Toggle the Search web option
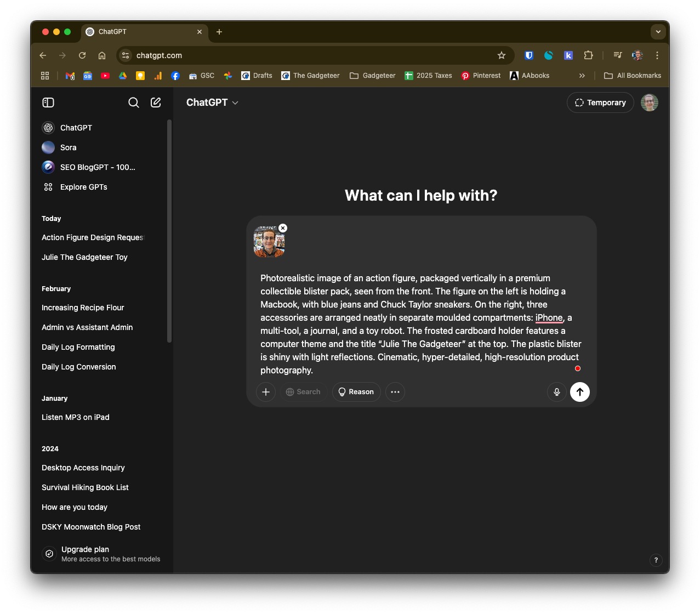The width and height of the screenshot is (700, 614). pyautogui.click(x=303, y=392)
